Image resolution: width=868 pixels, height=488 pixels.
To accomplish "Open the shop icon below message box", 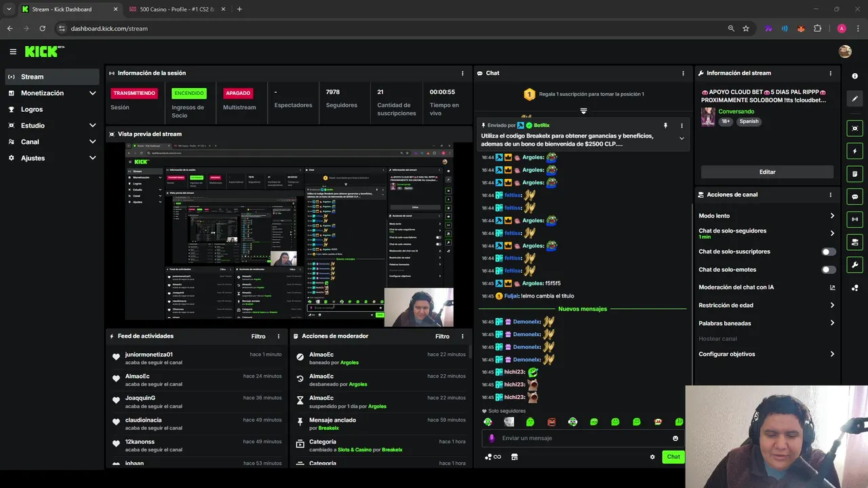I will click(514, 457).
